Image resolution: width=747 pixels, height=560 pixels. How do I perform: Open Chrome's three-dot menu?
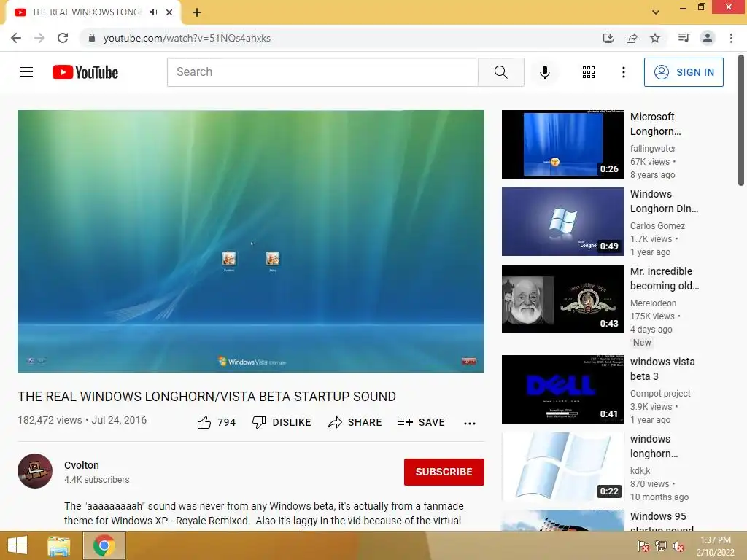click(x=731, y=38)
